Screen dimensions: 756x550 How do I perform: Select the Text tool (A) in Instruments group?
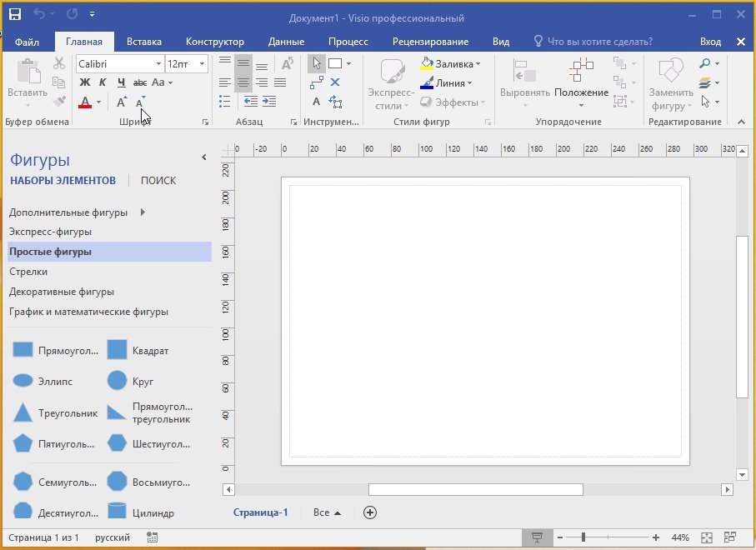[x=316, y=102]
